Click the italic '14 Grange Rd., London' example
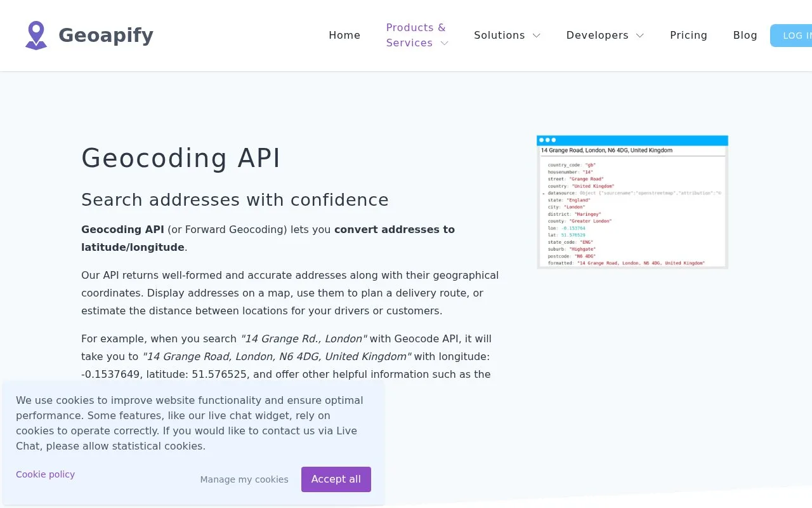812x508 pixels. point(304,338)
